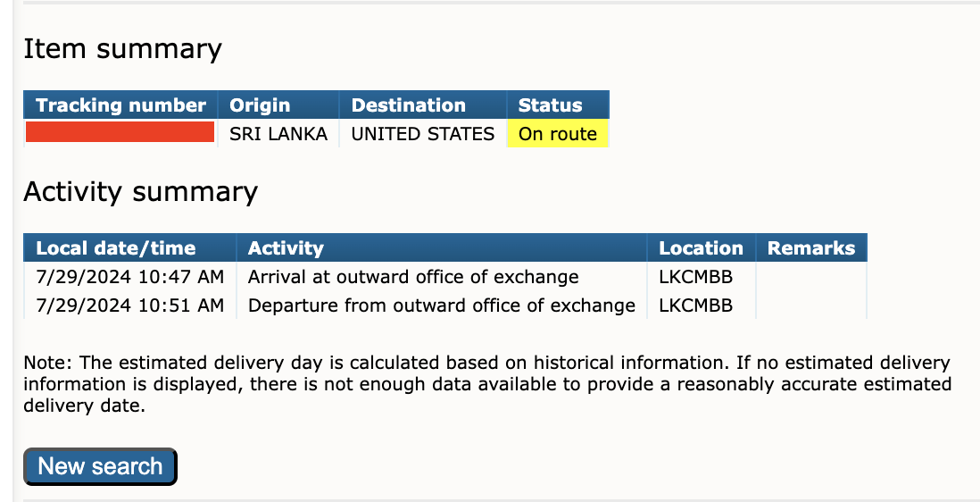This screenshot has width=980, height=502.
Task: Click the Item summary heading
Action: click(122, 49)
